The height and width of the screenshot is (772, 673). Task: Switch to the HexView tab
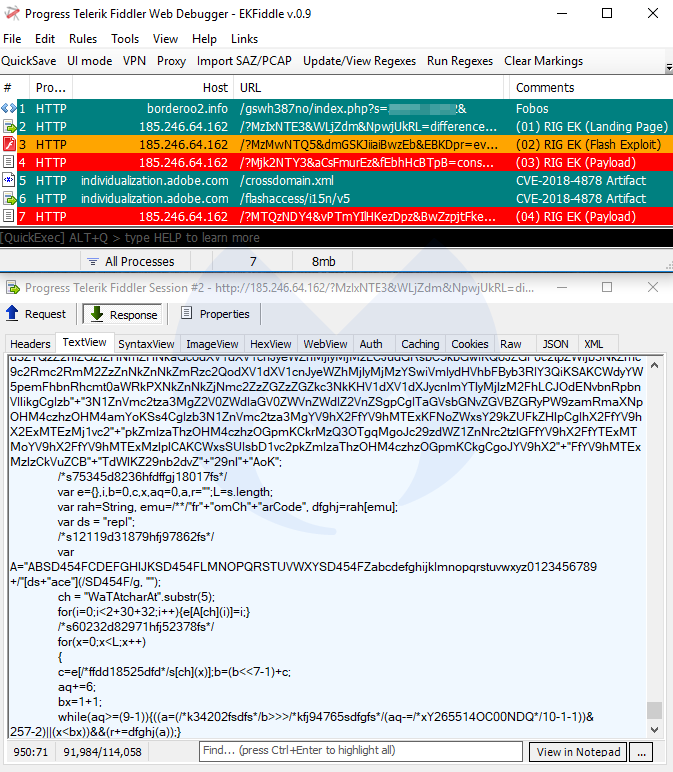pos(271,344)
